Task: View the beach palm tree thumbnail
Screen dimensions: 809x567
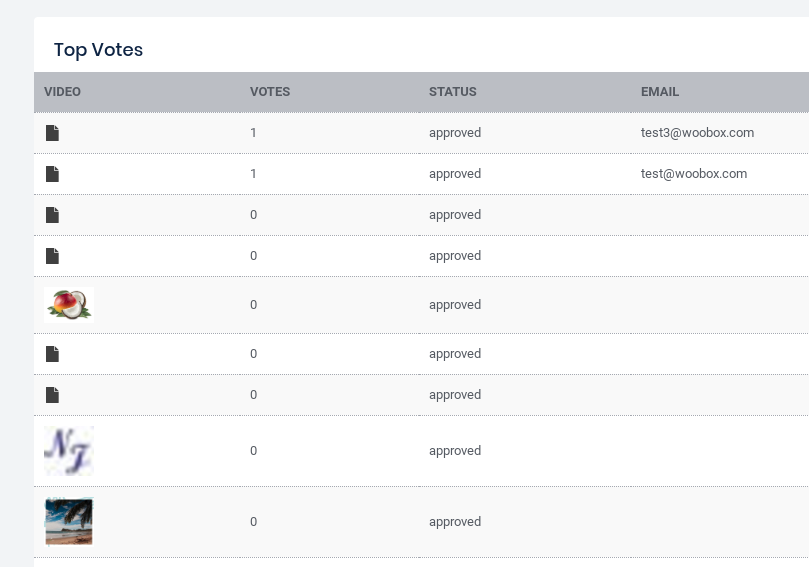Action: click(x=69, y=521)
